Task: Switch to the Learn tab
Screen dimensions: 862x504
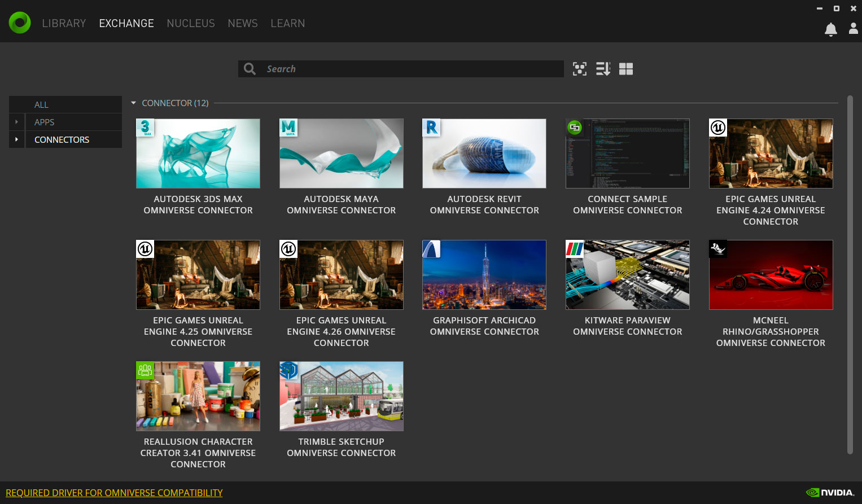Action: (288, 23)
